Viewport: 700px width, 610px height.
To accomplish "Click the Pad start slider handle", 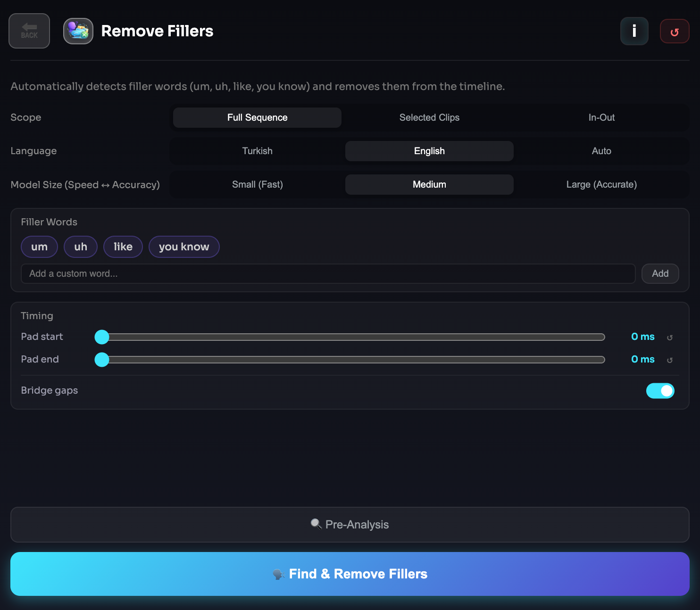I will point(102,337).
